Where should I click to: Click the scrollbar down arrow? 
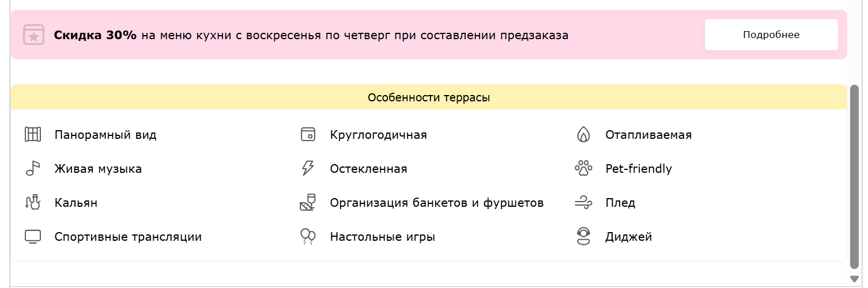(855, 279)
